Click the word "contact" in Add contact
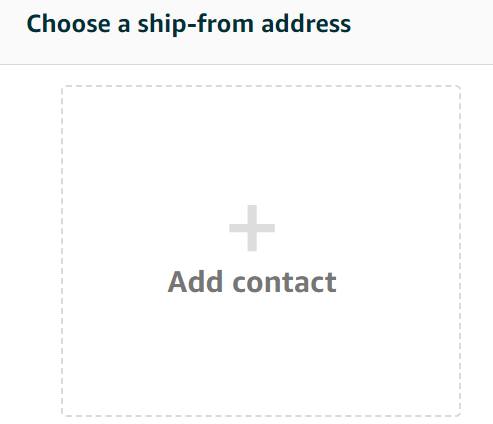The image size is (493, 424). pos(284,283)
